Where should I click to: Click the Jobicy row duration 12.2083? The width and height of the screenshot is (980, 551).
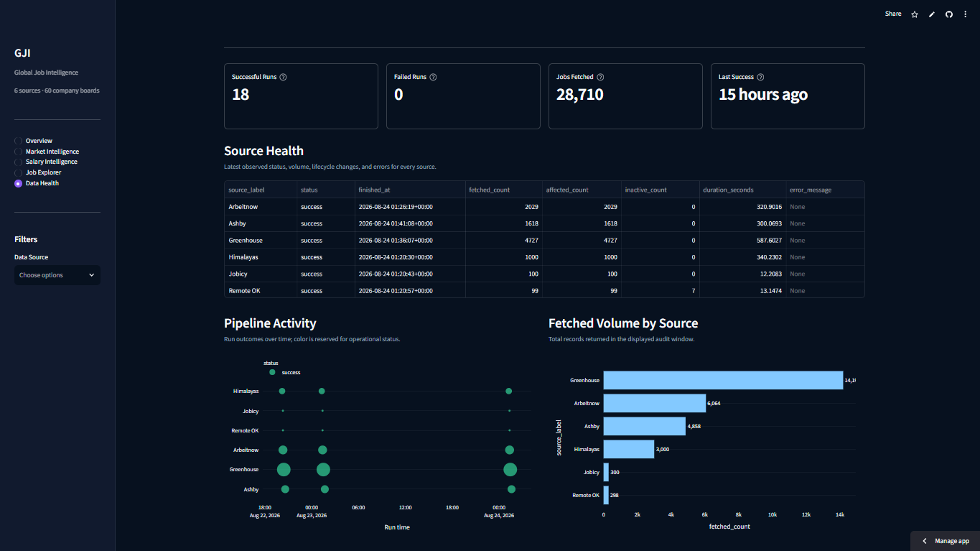(x=742, y=274)
